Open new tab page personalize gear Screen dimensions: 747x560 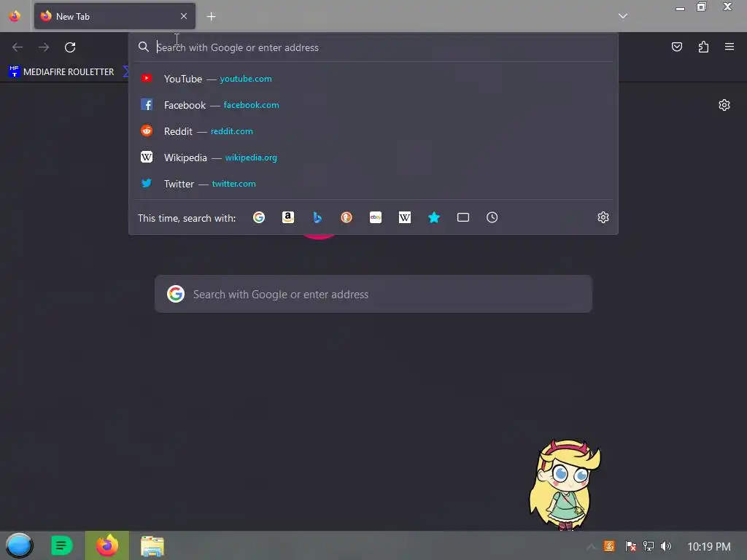coord(724,105)
